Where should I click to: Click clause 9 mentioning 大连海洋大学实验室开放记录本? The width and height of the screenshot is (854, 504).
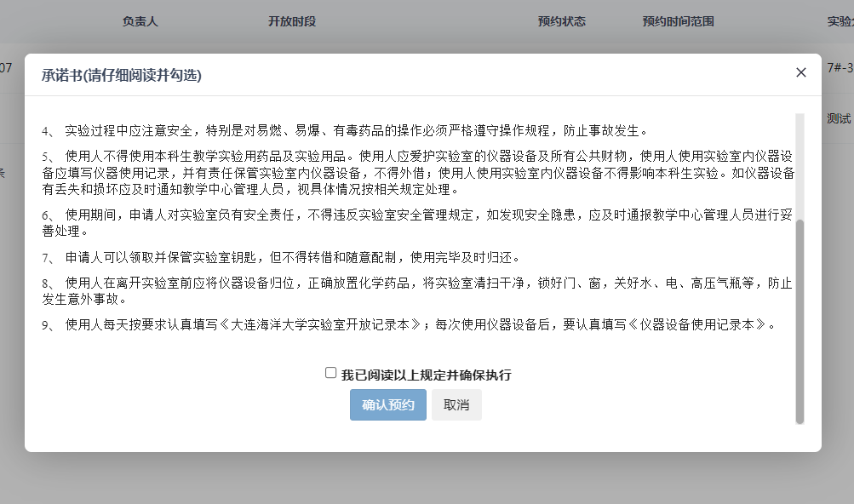pos(409,324)
